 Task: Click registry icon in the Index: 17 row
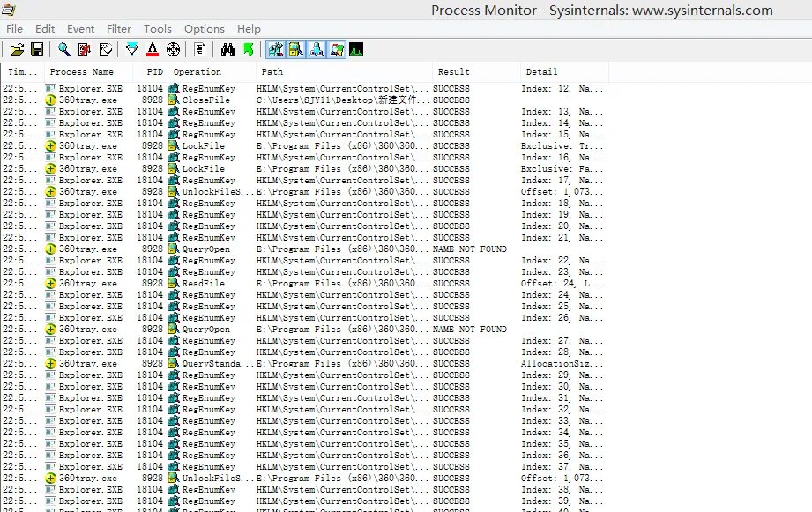click(x=174, y=180)
